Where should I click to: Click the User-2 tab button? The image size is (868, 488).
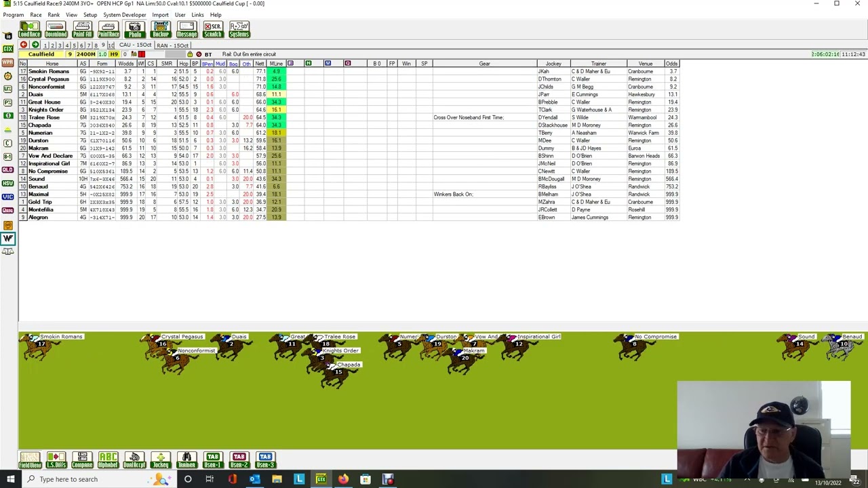pos(239,460)
